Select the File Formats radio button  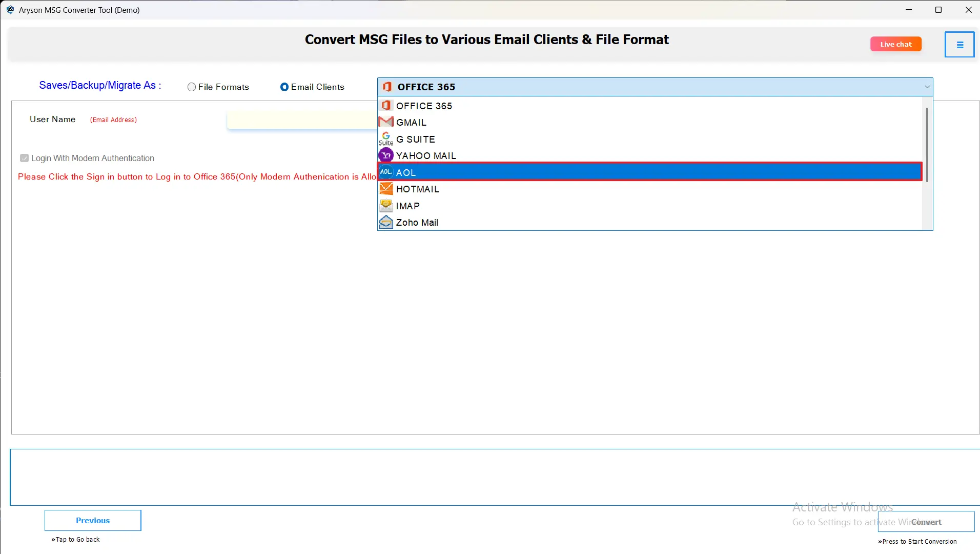[x=192, y=87]
